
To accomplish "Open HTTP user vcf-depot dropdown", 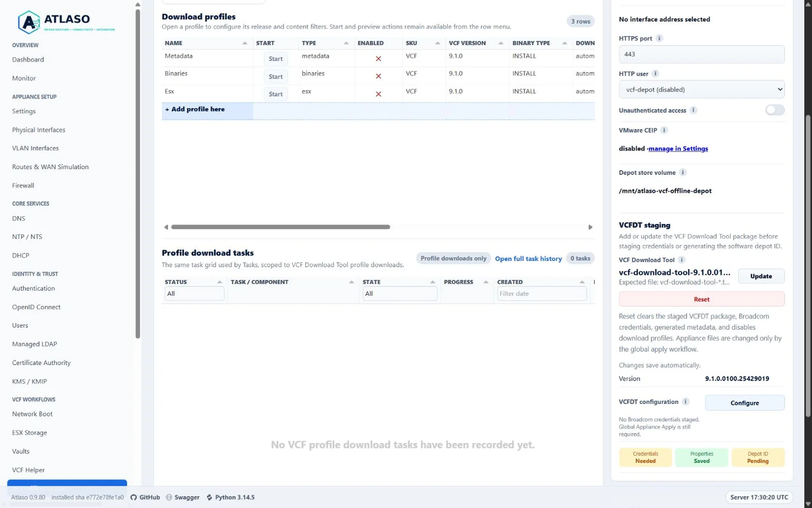I will (x=701, y=89).
